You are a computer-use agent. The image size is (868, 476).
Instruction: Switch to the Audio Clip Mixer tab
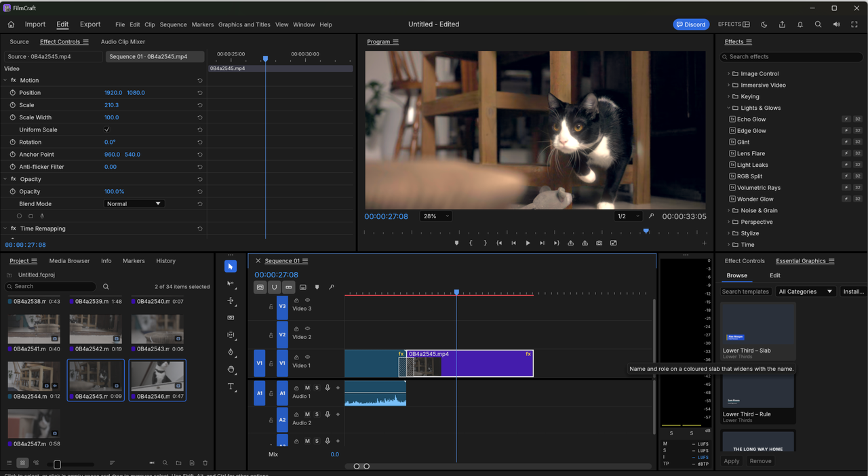pos(123,42)
